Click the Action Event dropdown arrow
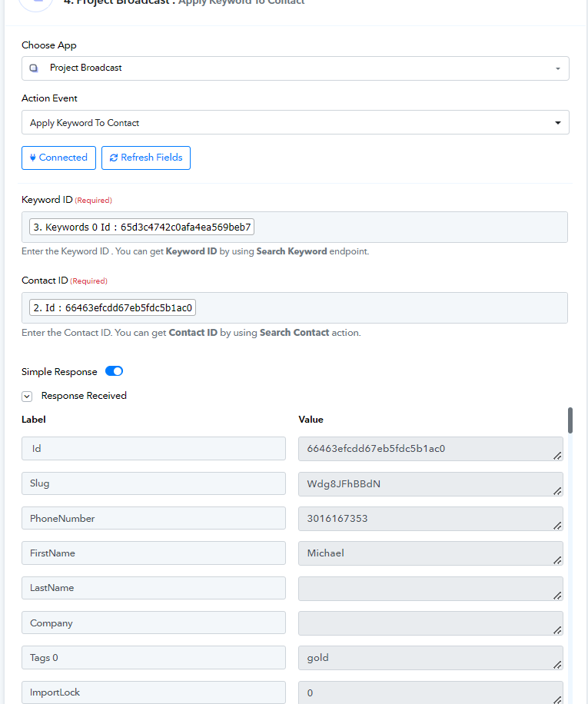 [x=558, y=122]
